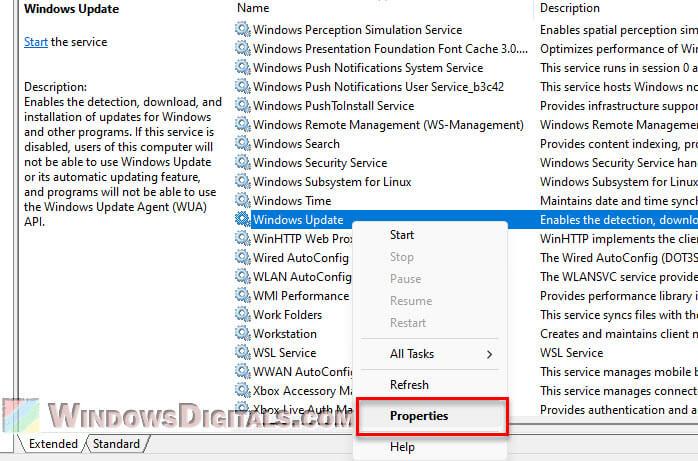Click 'Provides authentication' description cell for Xbox Live
This screenshot has height=461, width=698.
[619, 409]
